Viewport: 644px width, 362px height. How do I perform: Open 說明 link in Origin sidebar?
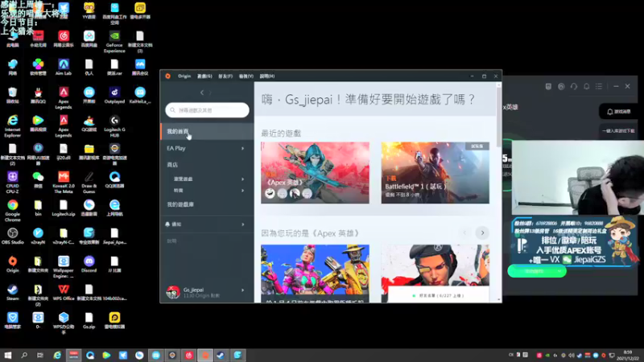point(171,241)
